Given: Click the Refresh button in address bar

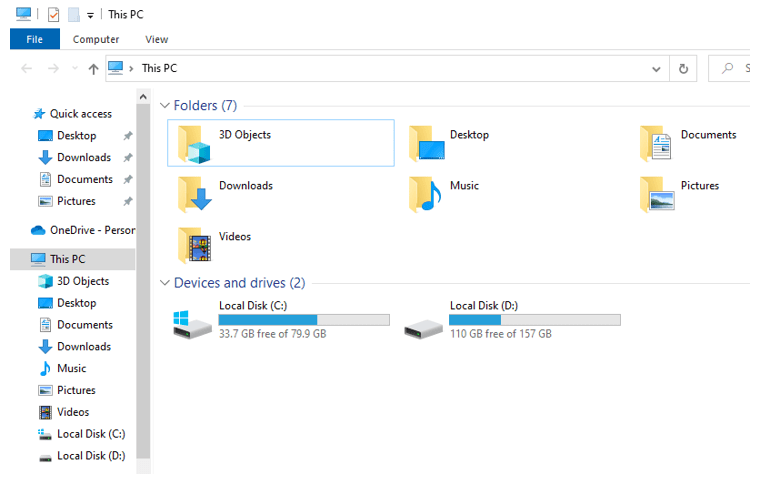Looking at the screenshot, I should click(x=683, y=69).
